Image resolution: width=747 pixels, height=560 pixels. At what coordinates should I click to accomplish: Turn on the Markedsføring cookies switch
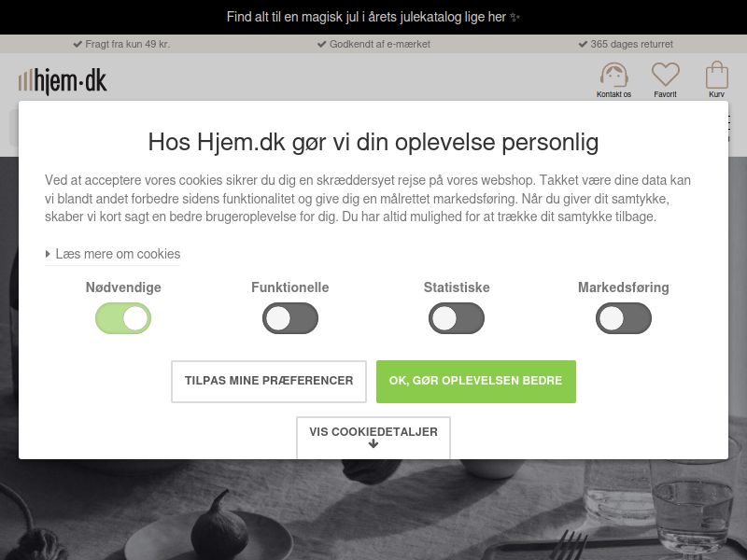623,318
